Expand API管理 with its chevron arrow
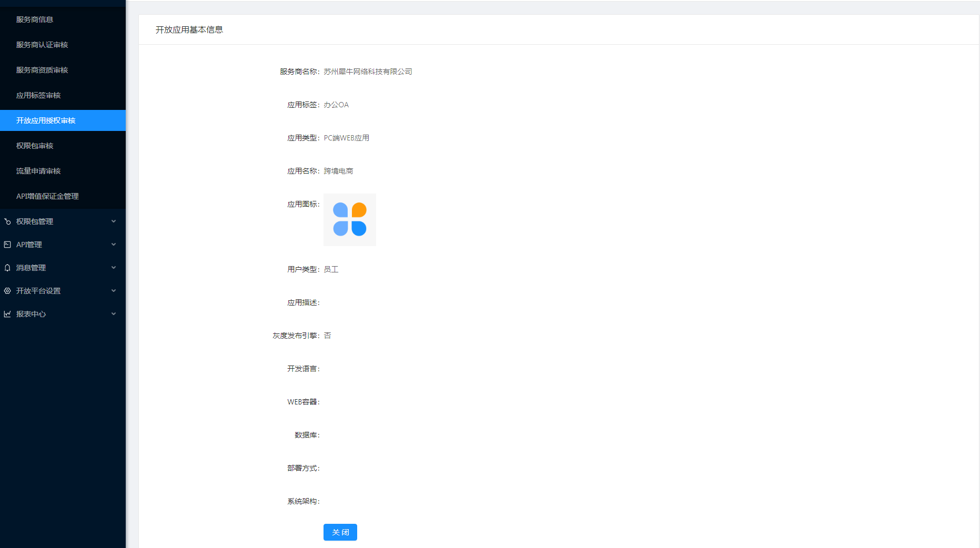Screen dimensions: 980x548 [x=114, y=245]
